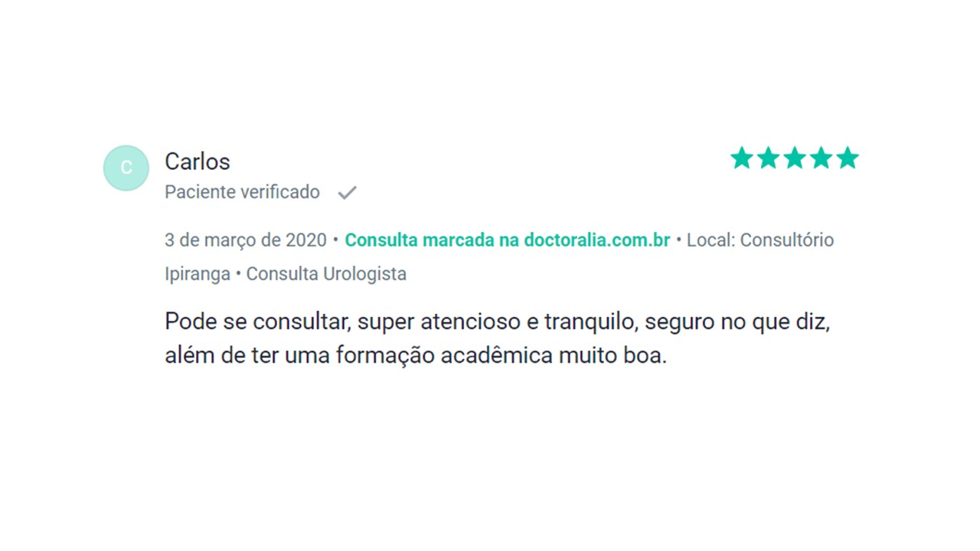Click Carlos's avatar with the letter C
Screen dimensions: 980x551
point(126,167)
